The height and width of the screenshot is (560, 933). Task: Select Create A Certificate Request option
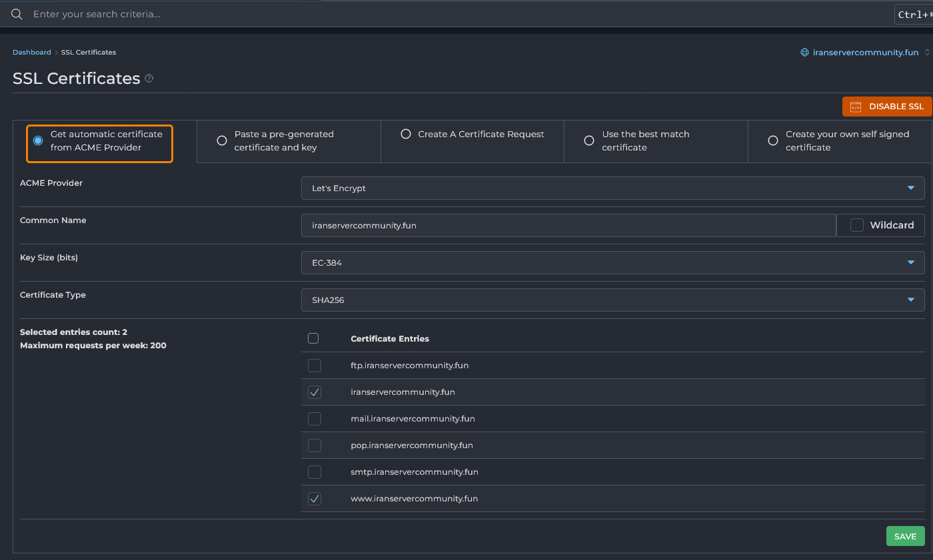pyautogui.click(x=405, y=134)
